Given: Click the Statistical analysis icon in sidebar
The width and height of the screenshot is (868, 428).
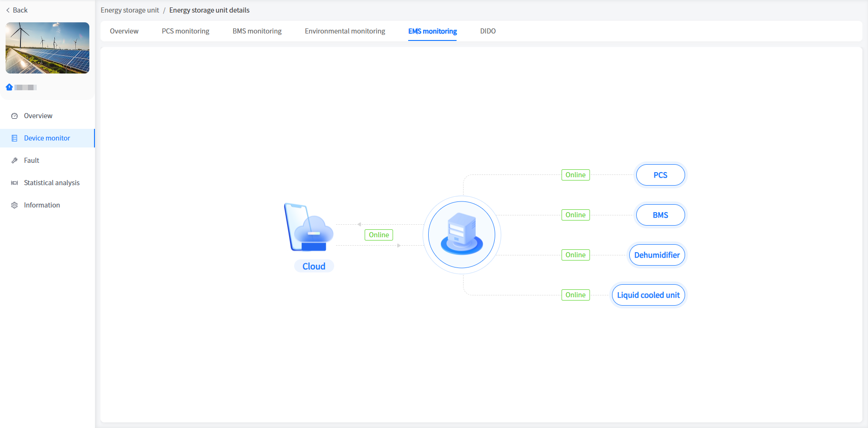Looking at the screenshot, I should [x=14, y=183].
